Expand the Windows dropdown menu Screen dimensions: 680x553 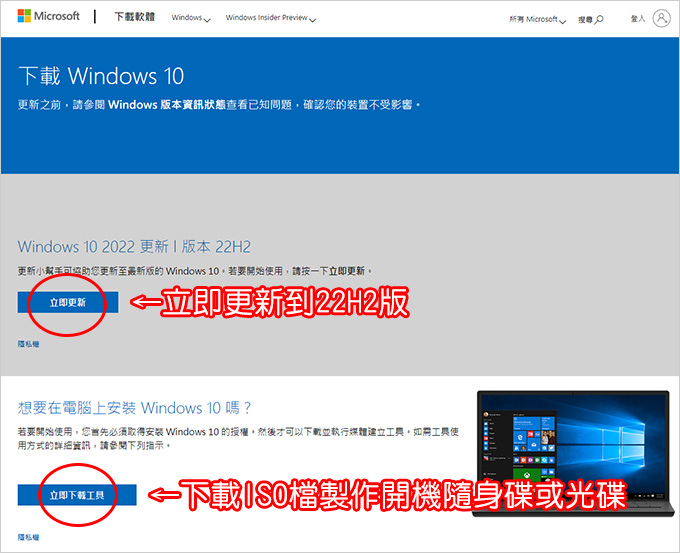point(191,18)
